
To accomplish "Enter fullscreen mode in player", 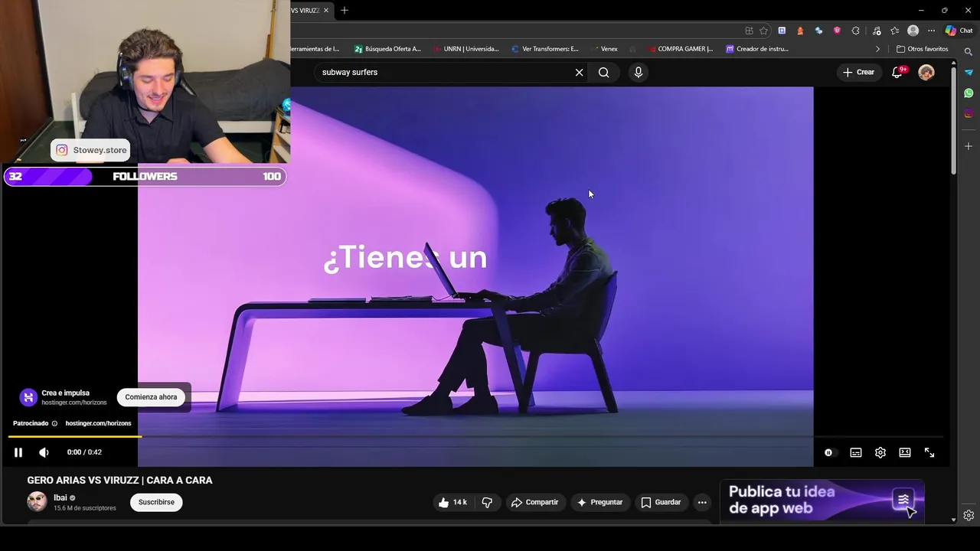I will click(x=929, y=452).
